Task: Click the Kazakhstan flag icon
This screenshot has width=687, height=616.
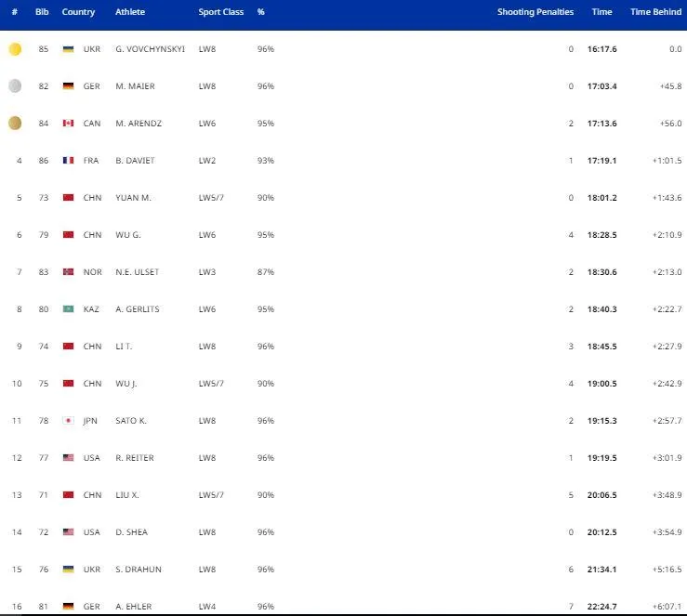Action: 68,309
